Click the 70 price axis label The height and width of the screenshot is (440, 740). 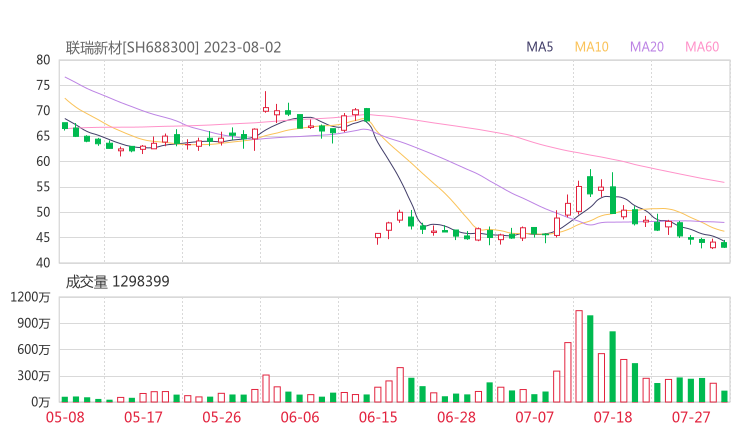tap(43, 111)
